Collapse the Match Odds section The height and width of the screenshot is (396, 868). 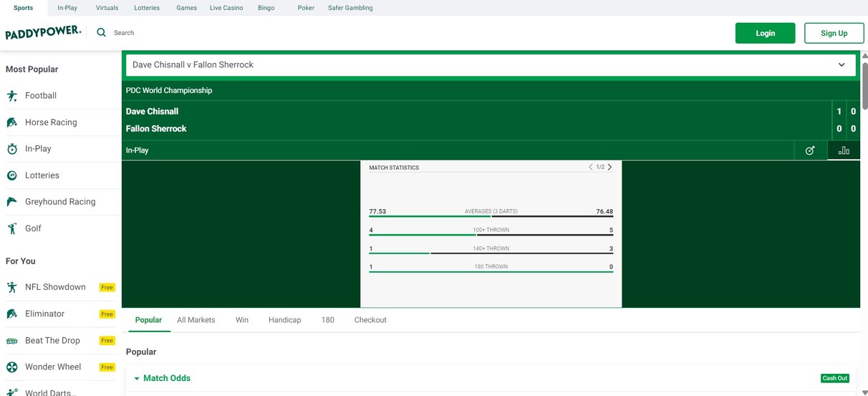(x=137, y=379)
